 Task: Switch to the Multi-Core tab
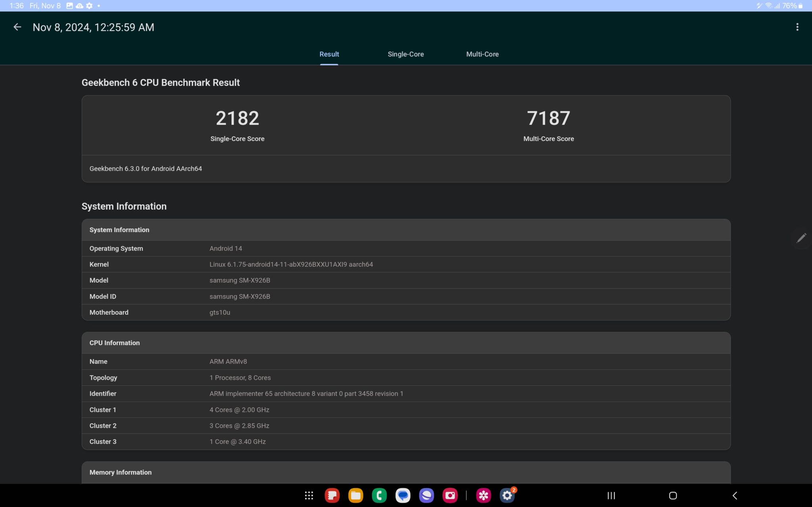pyautogui.click(x=483, y=54)
